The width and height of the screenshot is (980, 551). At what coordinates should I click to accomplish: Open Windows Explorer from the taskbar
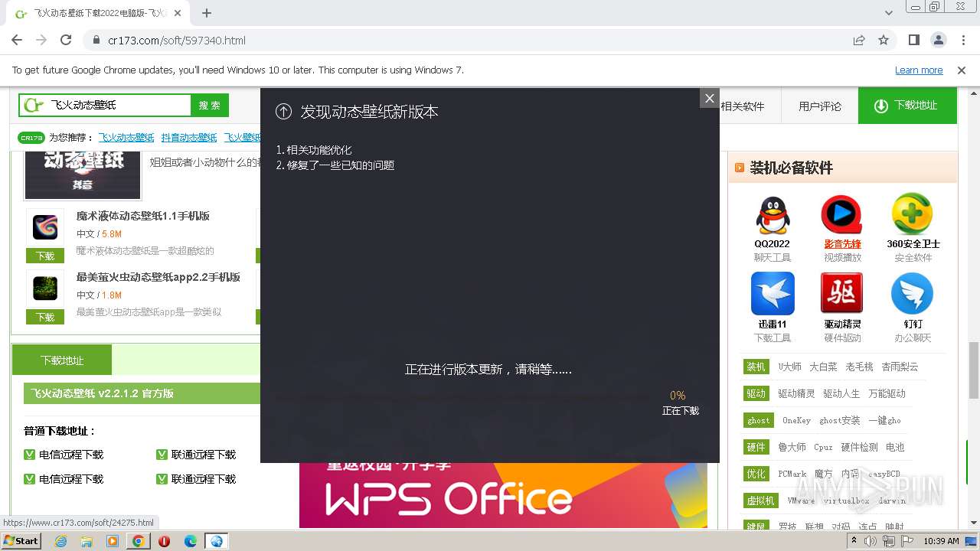(87, 541)
